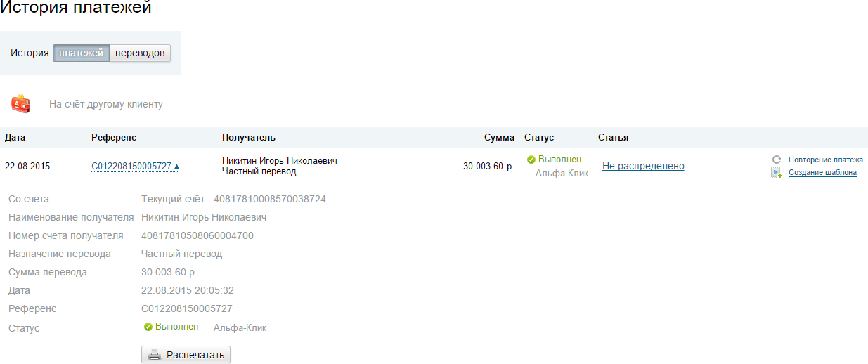Click the detail reference value C012208150005727
The image size is (868, 364).
pos(187,308)
